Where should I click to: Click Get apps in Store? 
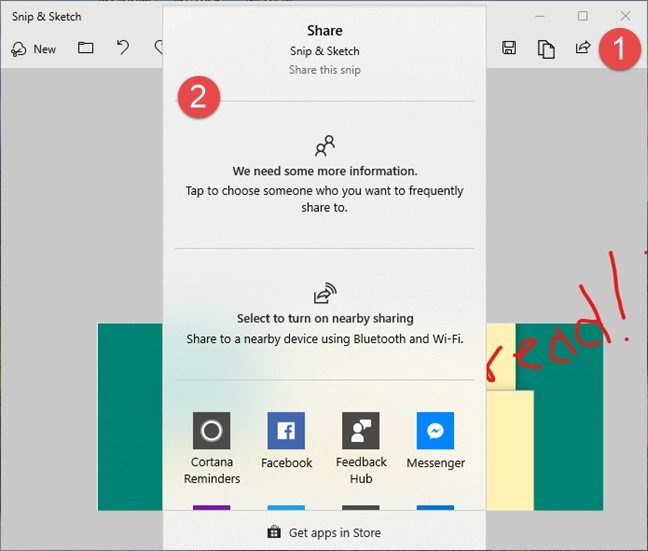tap(324, 532)
